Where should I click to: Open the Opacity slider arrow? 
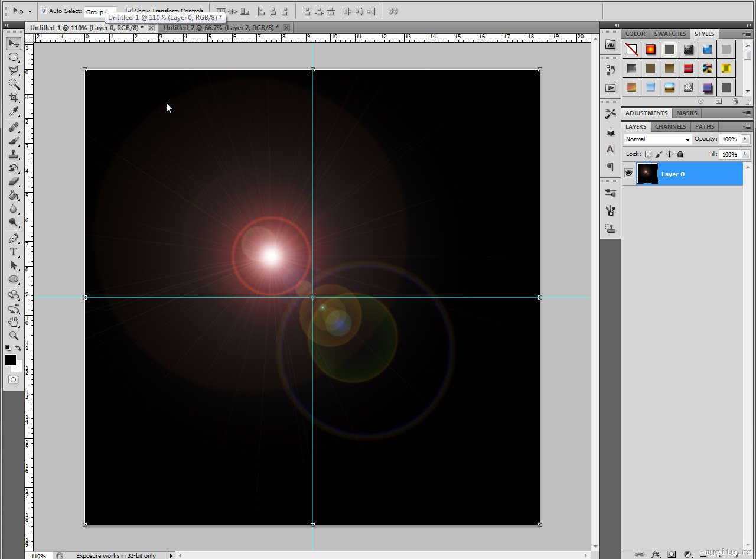[745, 139]
